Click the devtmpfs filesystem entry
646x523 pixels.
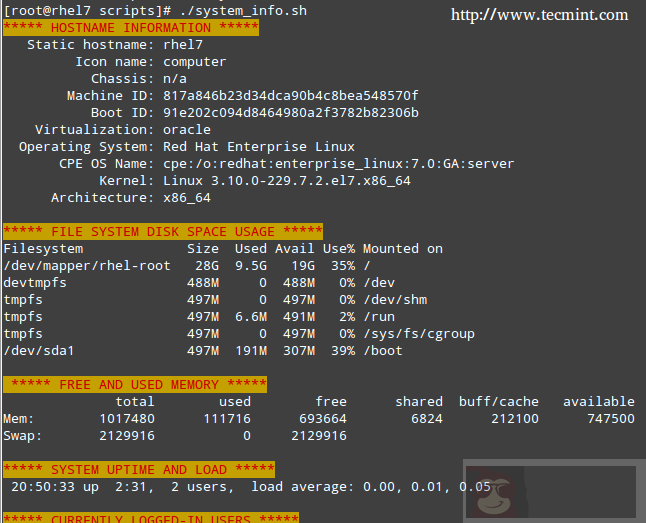35,283
